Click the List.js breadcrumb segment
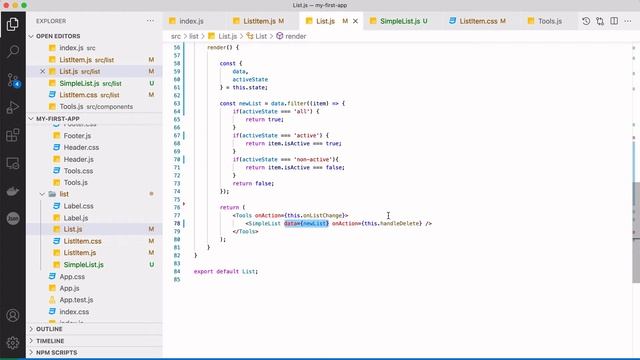The height and width of the screenshot is (360, 640). pyautogui.click(x=223, y=36)
